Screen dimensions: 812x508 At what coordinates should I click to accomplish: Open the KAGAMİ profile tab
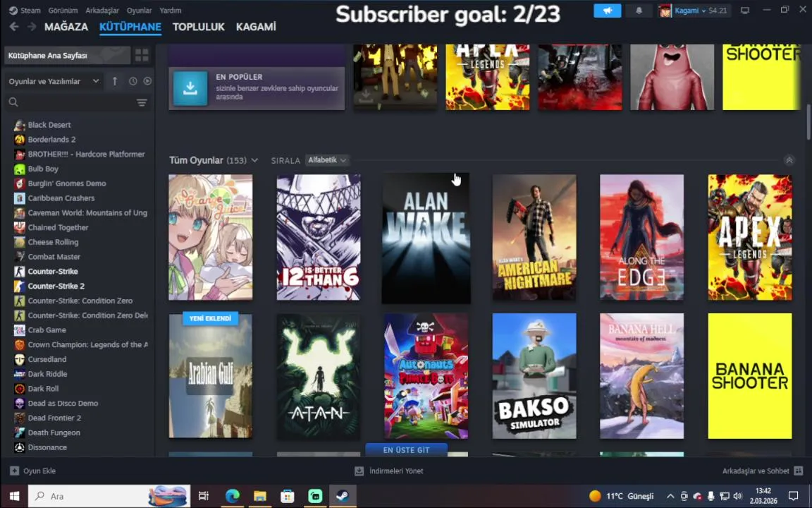pos(256,27)
